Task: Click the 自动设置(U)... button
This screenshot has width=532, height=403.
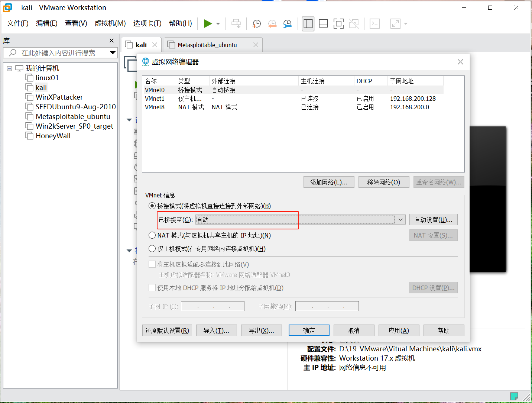Action: 434,220
